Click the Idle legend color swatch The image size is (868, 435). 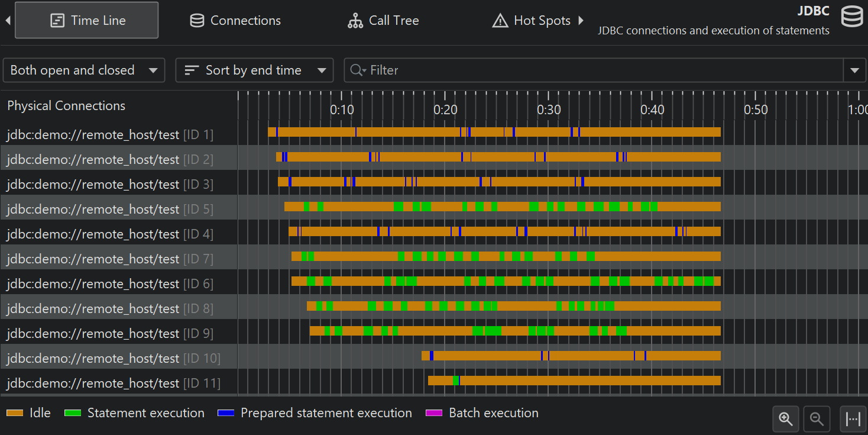[14, 413]
